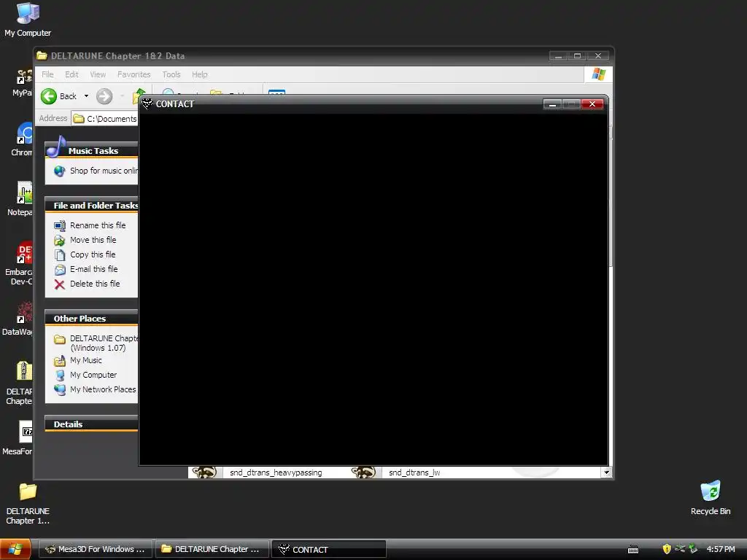This screenshot has width=747, height=560.
Task: Launch the Chrome desktop shortcut
Action: [24, 133]
